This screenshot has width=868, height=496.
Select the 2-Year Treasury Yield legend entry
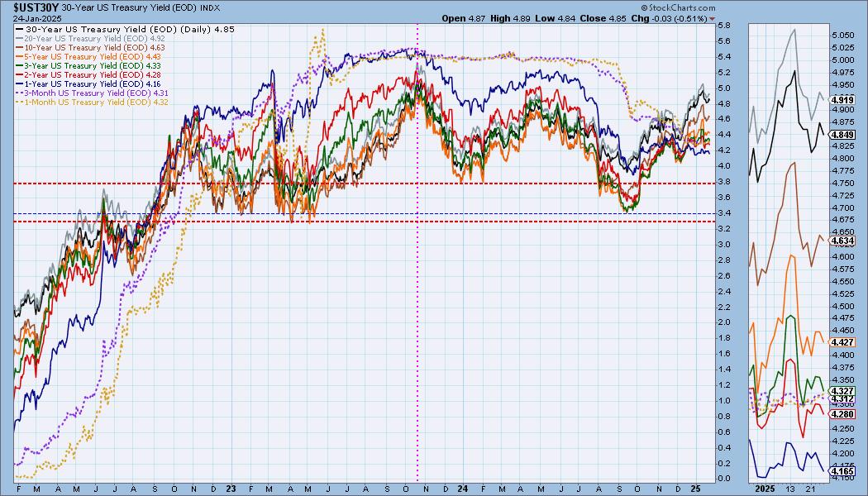88,74
